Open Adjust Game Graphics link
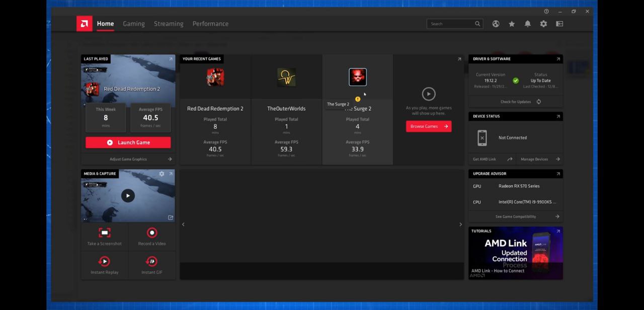The width and height of the screenshot is (644, 310). [x=128, y=159]
